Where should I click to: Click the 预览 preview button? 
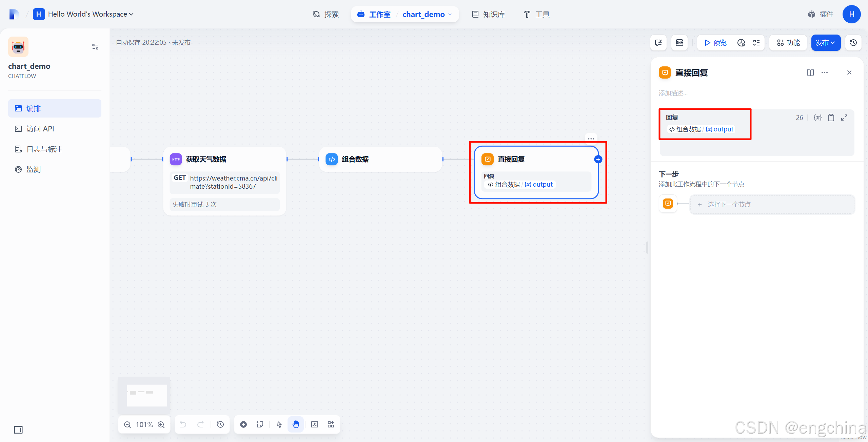coord(715,43)
